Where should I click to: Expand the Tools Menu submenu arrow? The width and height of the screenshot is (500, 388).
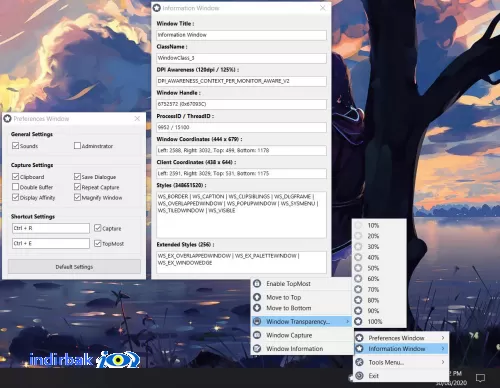click(x=443, y=362)
